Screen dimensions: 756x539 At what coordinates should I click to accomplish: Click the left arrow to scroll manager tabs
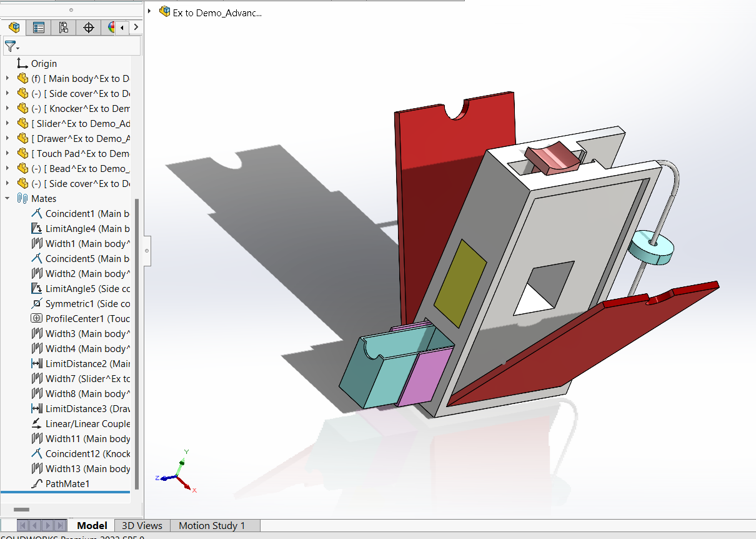[x=122, y=28]
